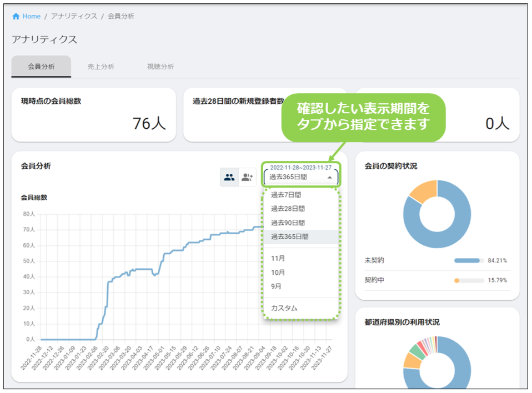
Task: Open the 視聴分析 tab
Action: (x=160, y=67)
